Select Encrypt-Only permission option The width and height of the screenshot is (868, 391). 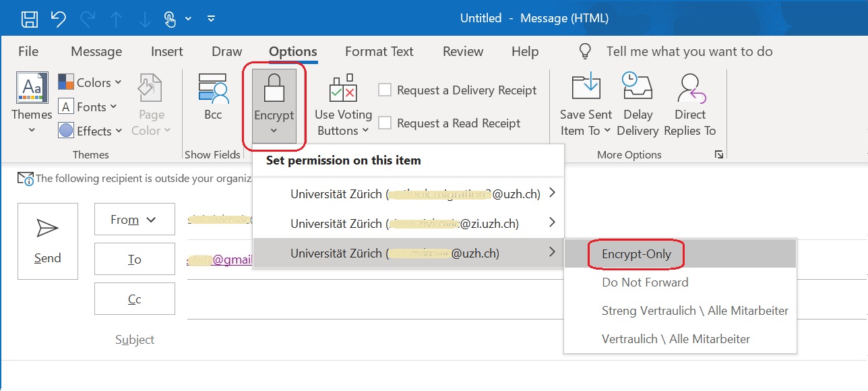coord(635,255)
